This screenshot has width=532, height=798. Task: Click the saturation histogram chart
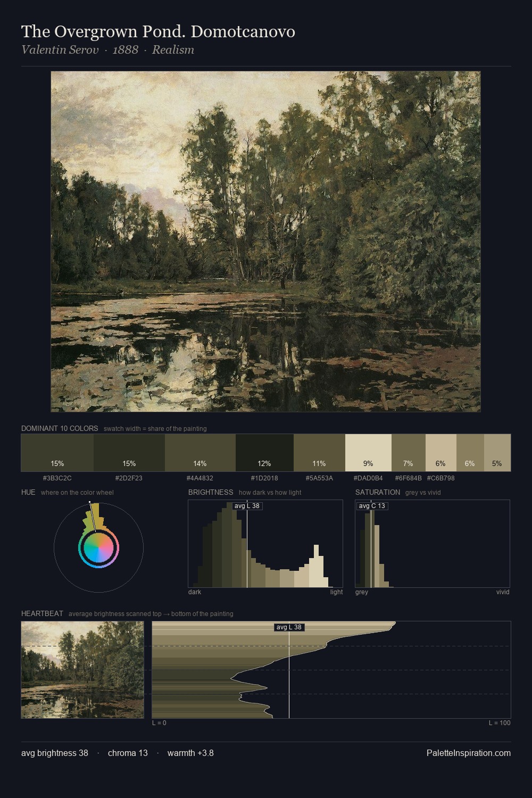coord(433,544)
